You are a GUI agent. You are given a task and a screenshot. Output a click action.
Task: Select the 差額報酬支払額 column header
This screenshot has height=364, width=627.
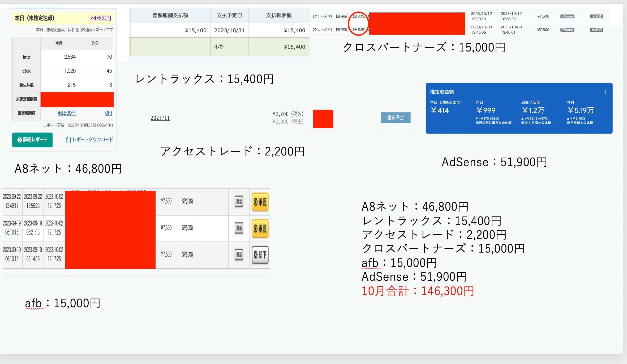pyautogui.click(x=170, y=15)
